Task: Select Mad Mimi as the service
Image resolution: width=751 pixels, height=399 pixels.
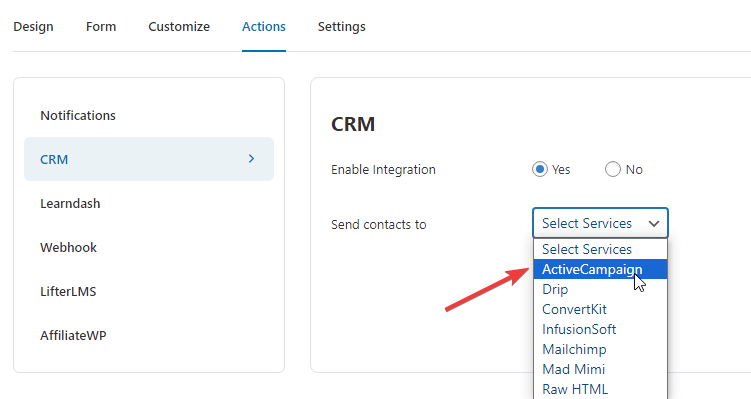Action: click(600, 369)
